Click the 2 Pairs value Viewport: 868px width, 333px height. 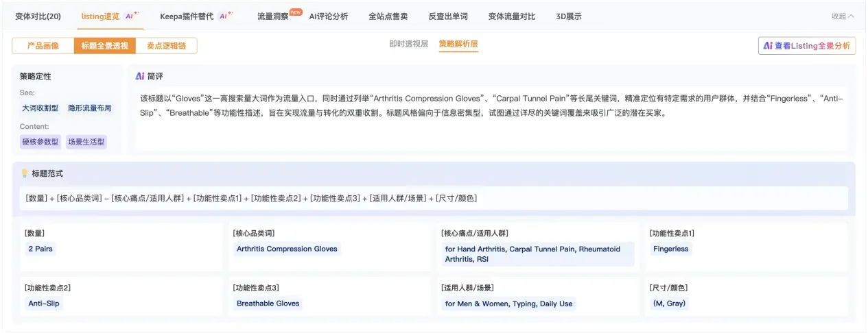[40, 249]
